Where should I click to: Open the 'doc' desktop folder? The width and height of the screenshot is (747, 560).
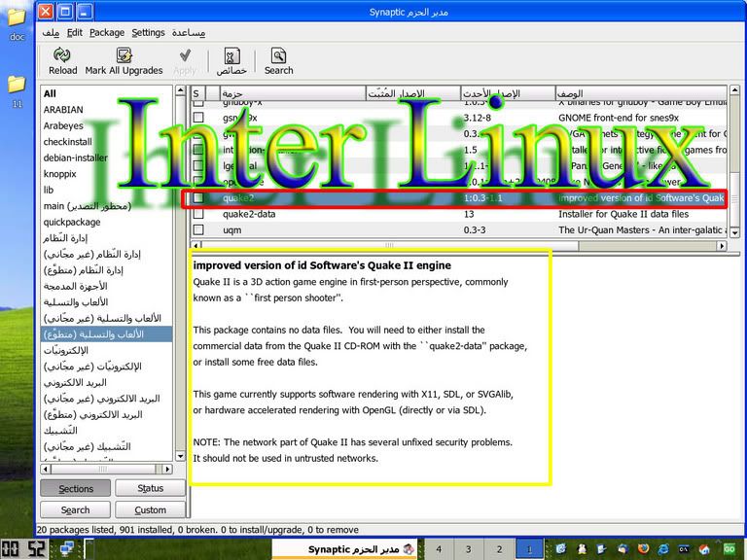17,17
